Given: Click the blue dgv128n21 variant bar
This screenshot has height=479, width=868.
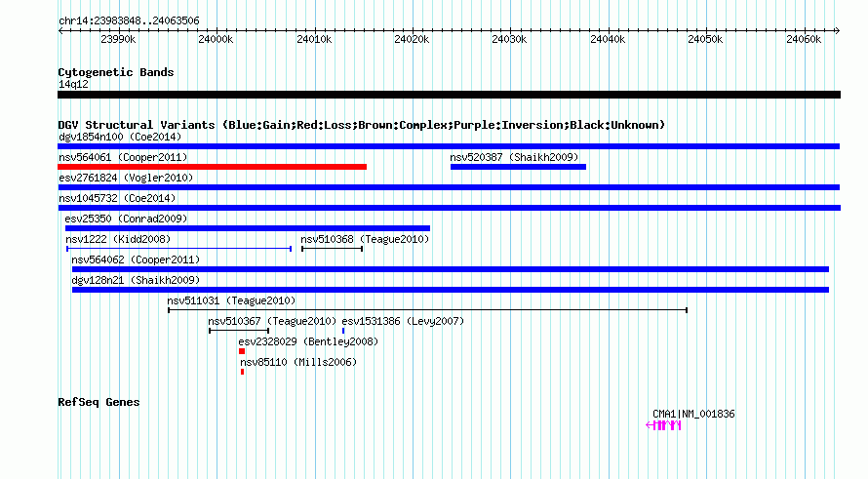Looking at the screenshot, I should pos(450,290).
